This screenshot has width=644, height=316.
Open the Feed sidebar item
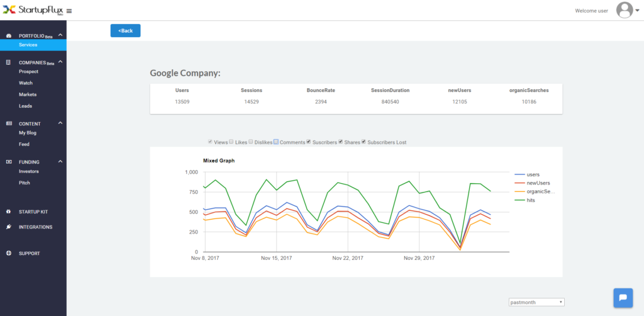coord(24,144)
